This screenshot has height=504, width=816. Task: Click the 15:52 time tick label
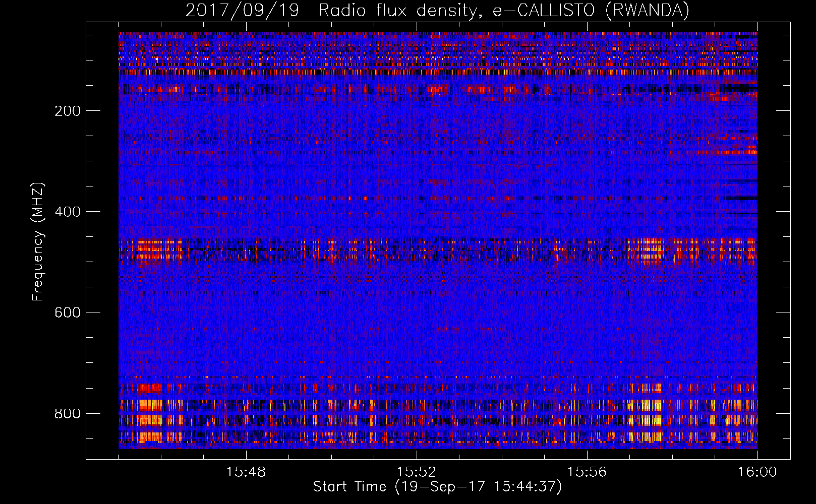(x=416, y=472)
